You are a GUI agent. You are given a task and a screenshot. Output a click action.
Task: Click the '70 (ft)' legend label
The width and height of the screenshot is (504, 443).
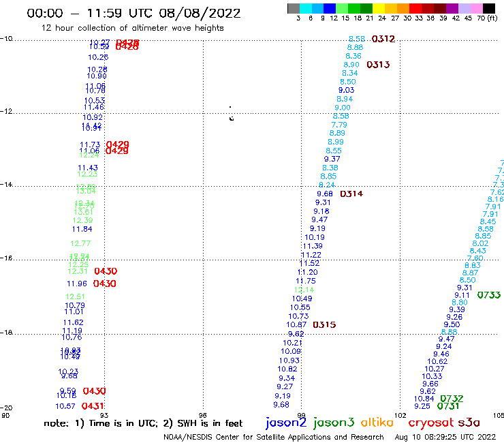(x=487, y=18)
